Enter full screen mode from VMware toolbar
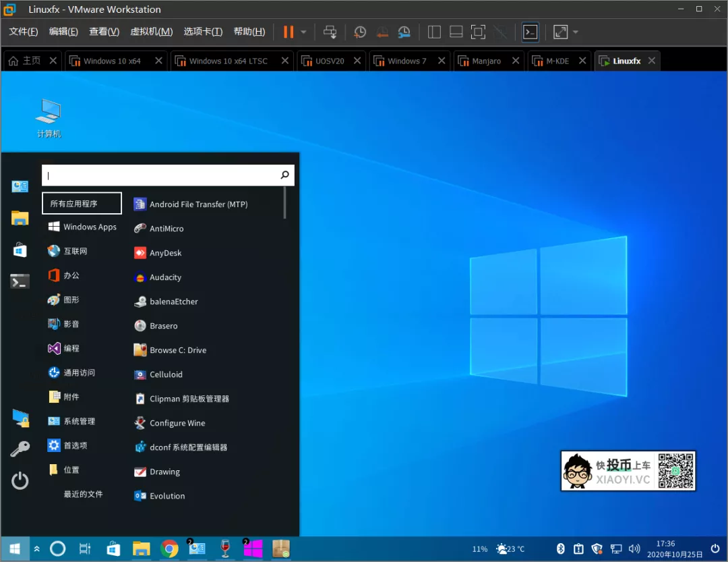Screen dimensions: 728x562 [x=478, y=32]
